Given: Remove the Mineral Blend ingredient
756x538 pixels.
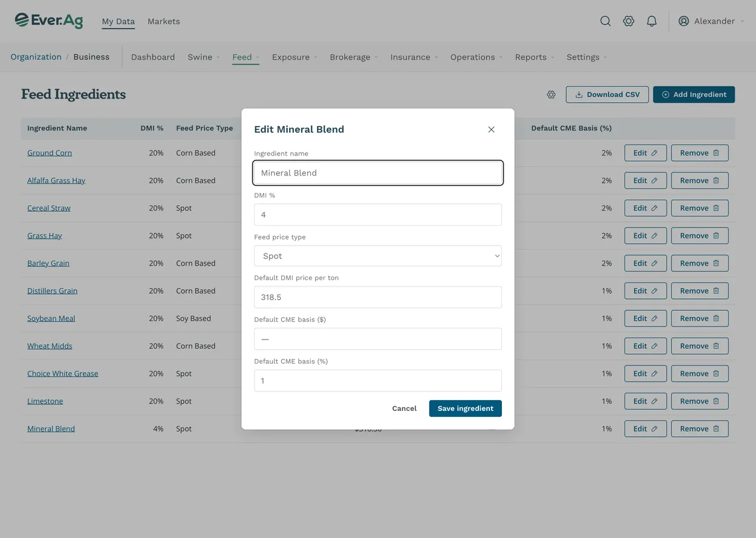Looking at the screenshot, I should tap(700, 428).
